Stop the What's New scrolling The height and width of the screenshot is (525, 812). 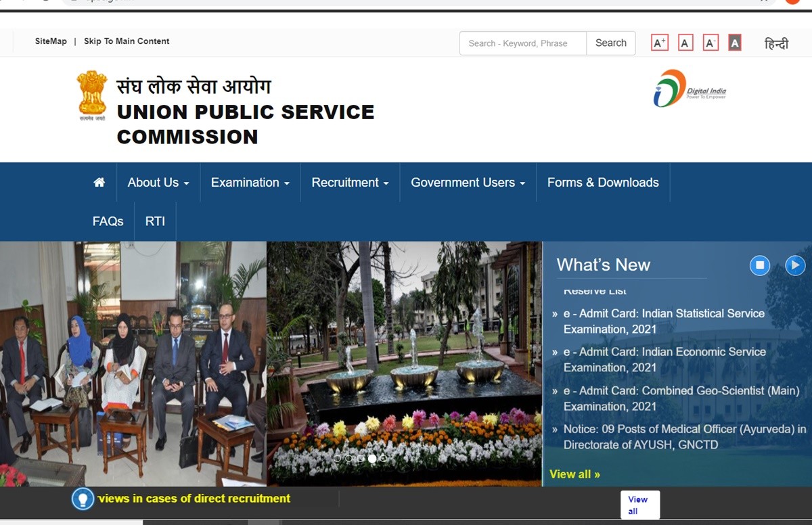tap(760, 265)
